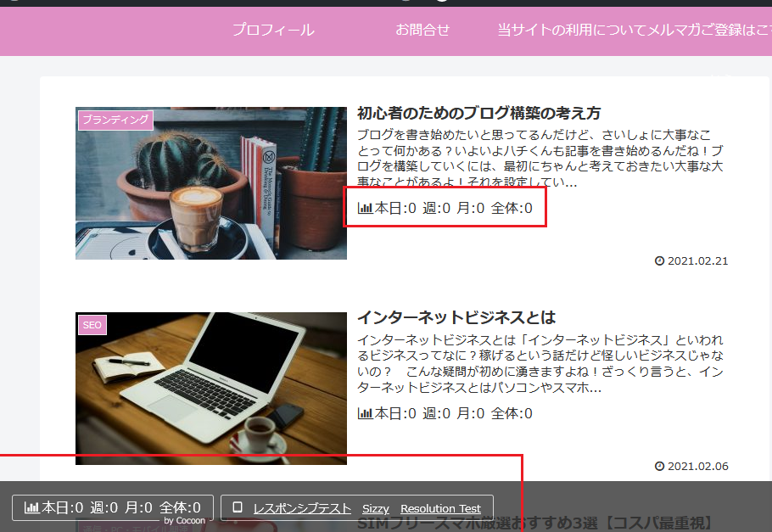The image size is (772, 532).
Task: Click the excerpt starting インターネットビジネスとは「
Action: point(540,363)
